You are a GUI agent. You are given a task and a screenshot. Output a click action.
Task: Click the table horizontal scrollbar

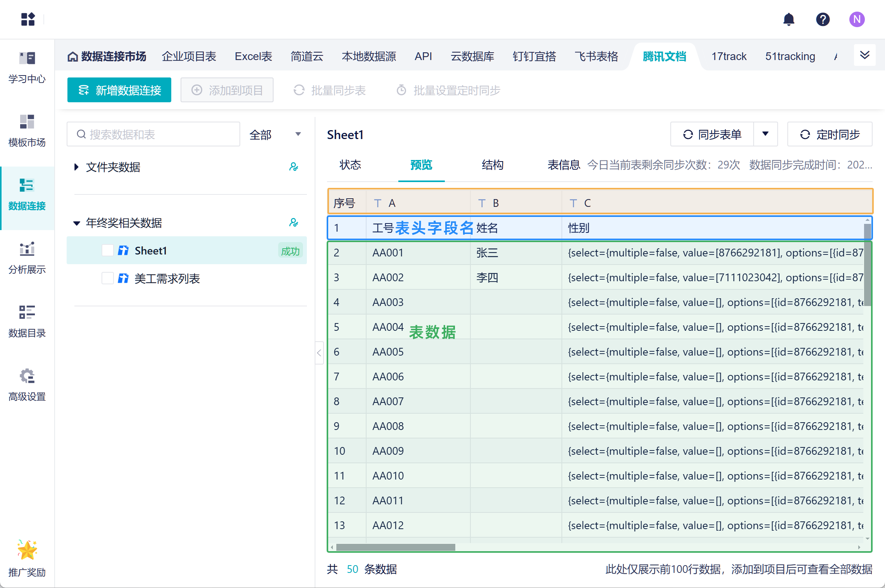coord(395,547)
